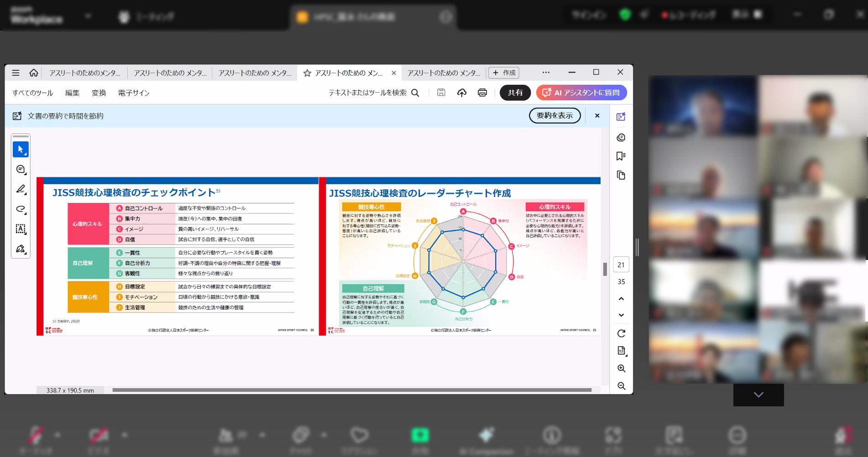Click the horizontal scrollbar
The image size is (868, 457).
352,390
